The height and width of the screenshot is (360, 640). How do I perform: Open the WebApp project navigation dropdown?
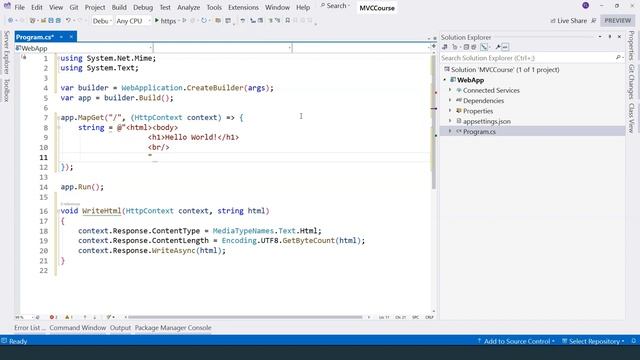[x=84, y=48]
